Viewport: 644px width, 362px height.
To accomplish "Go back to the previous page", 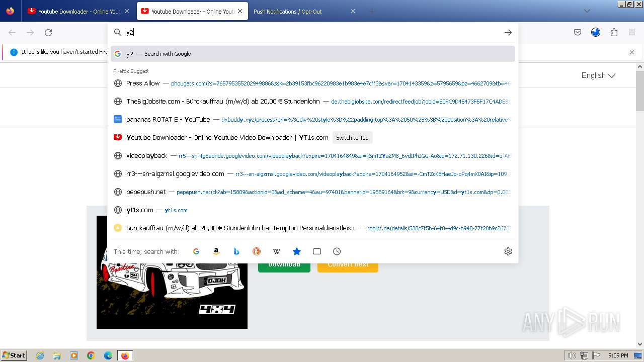I will pyautogui.click(x=12, y=32).
